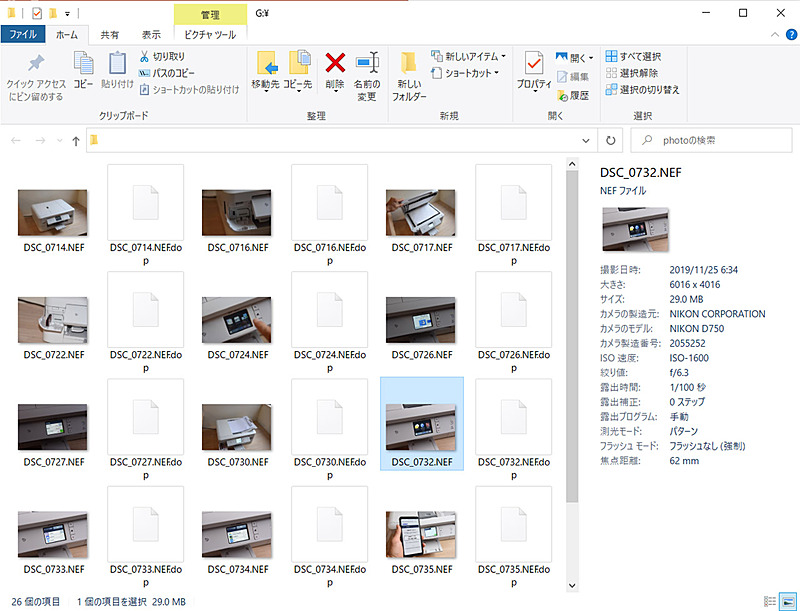Select the DSC_0714.NEF thumbnail
Image resolution: width=800 pixels, height=611 pixels.
[52, 210]
